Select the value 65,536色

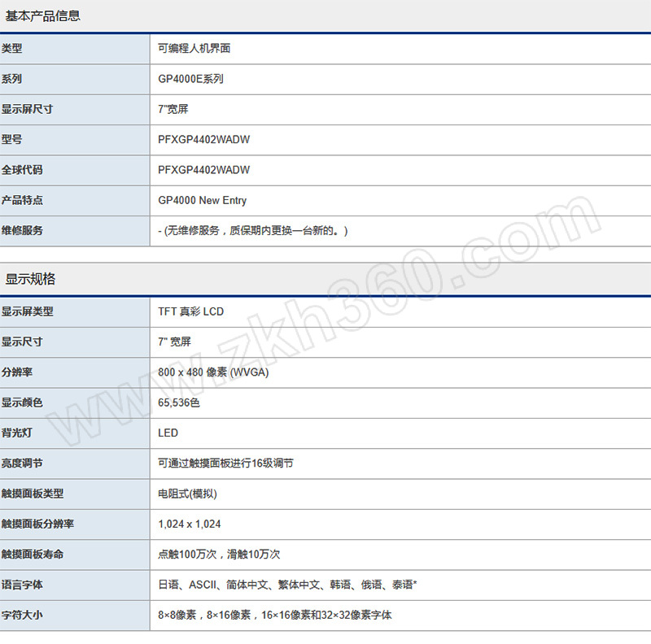pos(179,402)
